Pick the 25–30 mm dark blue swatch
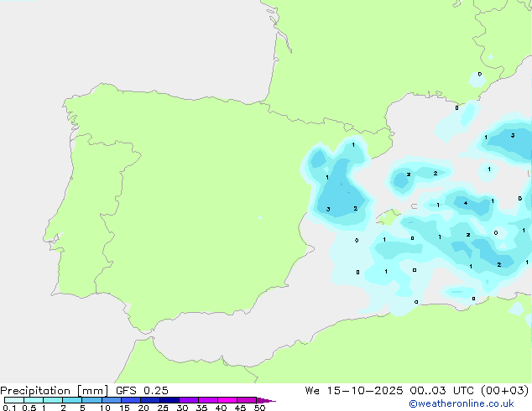Image resolution: width=532 pixels, height=411 pixels. [x=170, y=400]
